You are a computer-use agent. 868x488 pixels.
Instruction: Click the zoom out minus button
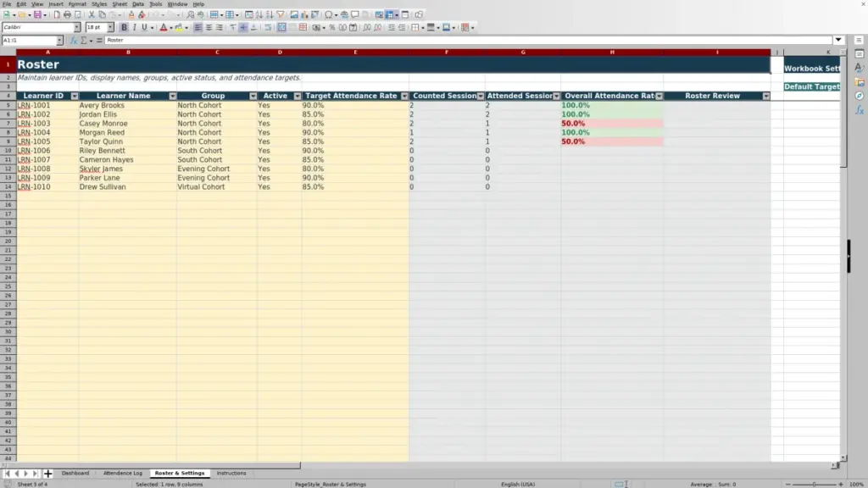(x=787, y=484)
